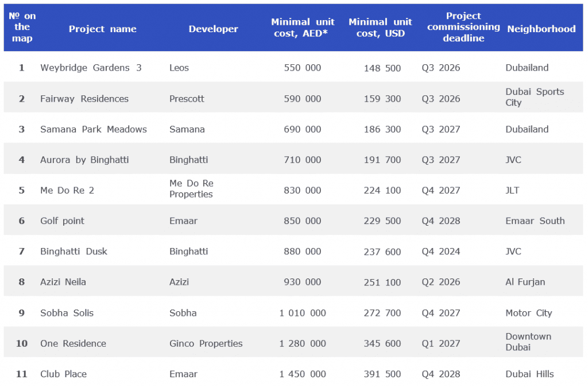Image resolution: width=588 pixels, height=387 pixels.
Task: Click the 'Project commissioning deadline' header
Action: (463, 27)
